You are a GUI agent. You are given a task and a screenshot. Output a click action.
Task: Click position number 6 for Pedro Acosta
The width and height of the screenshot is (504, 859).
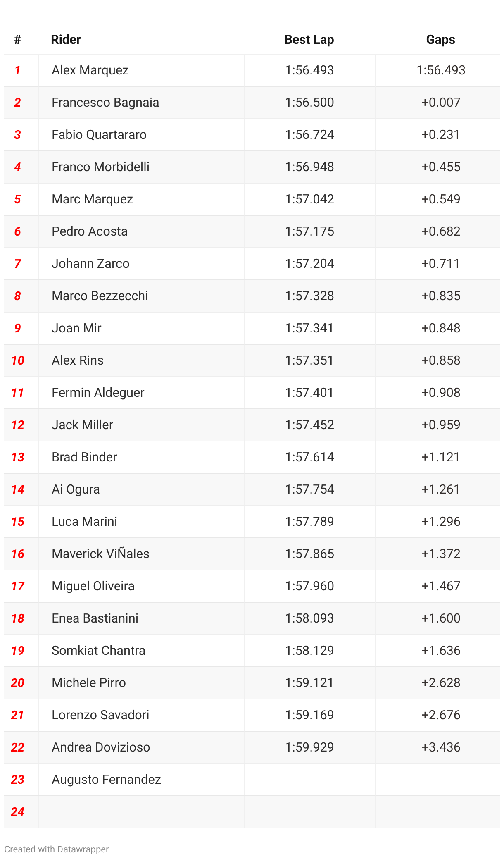pyautogui.click(x=17, y=231)
